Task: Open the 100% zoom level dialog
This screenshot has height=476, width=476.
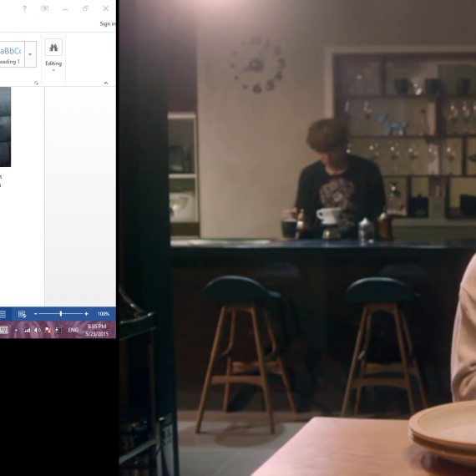Action: [x=104, y=314]
